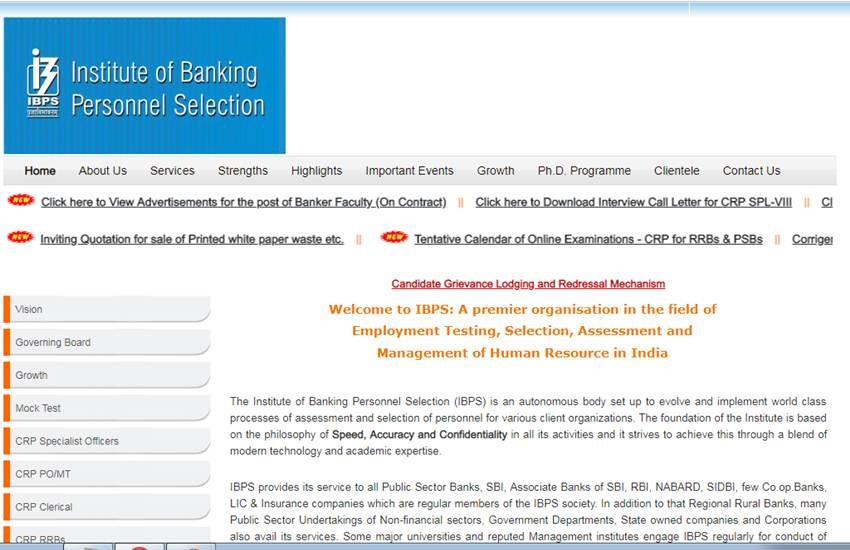Click NEW badge beside Tentative Calendar link
Viewport: 850px width, 550px height.
click(x=394, y=238)
